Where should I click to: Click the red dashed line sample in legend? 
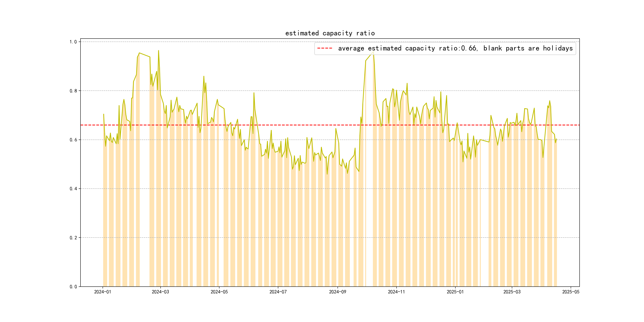(325, 48)
